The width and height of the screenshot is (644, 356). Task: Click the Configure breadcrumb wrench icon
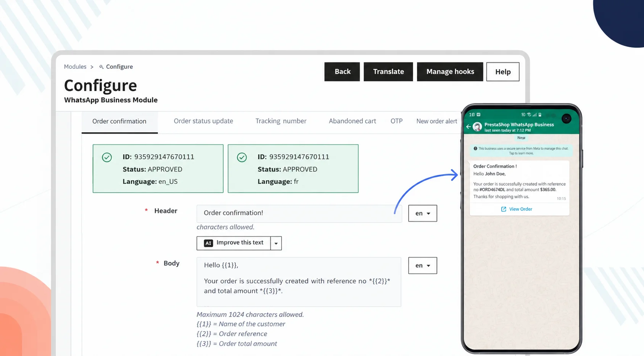coord(101,67)
